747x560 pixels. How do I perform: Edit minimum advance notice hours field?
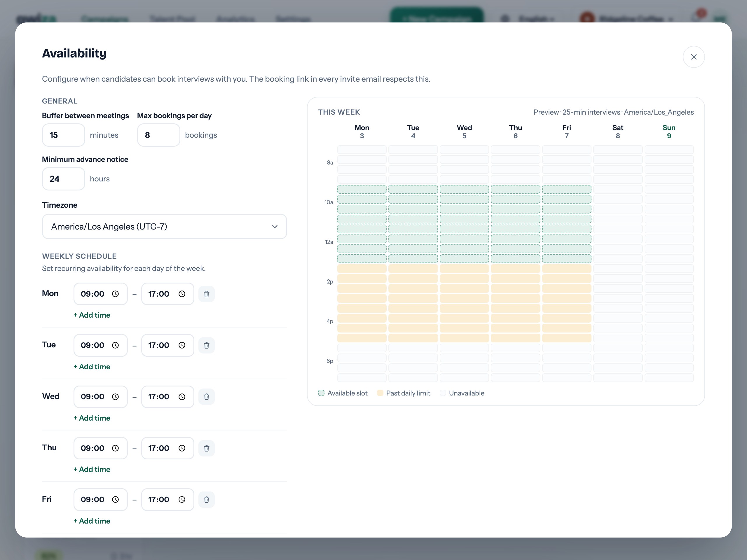(64, 179)
